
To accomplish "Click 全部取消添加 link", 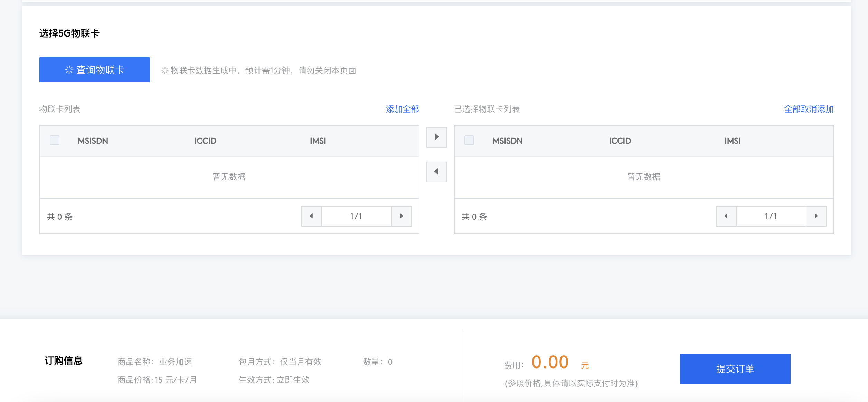I will click(809, 109).
